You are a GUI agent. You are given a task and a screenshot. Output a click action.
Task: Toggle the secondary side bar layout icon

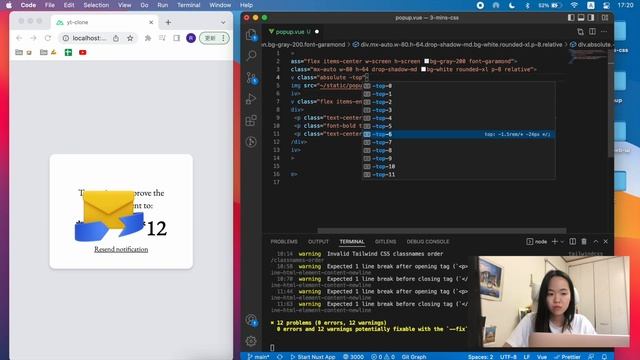pos(591,18)
